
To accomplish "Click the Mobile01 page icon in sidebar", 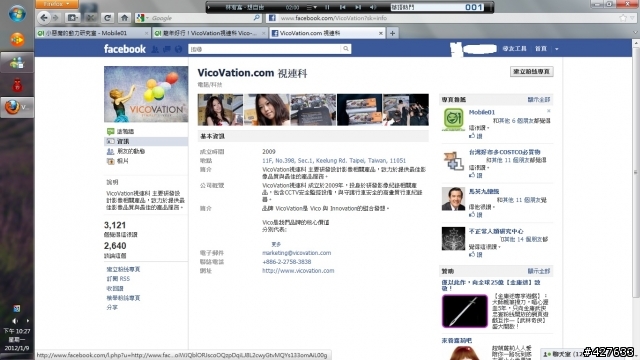I will pos(453,119).
